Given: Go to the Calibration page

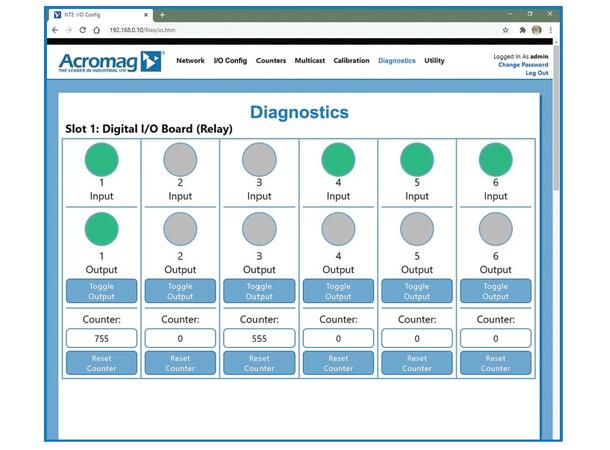Looking at the screenshot, I should pos(351,61).
